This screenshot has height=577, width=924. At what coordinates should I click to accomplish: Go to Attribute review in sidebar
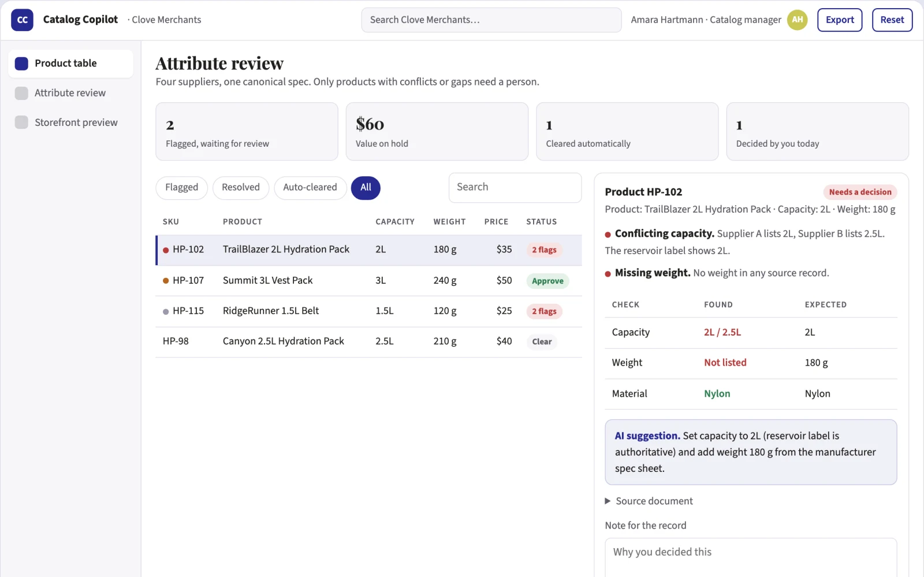click(x=71, y=93)
